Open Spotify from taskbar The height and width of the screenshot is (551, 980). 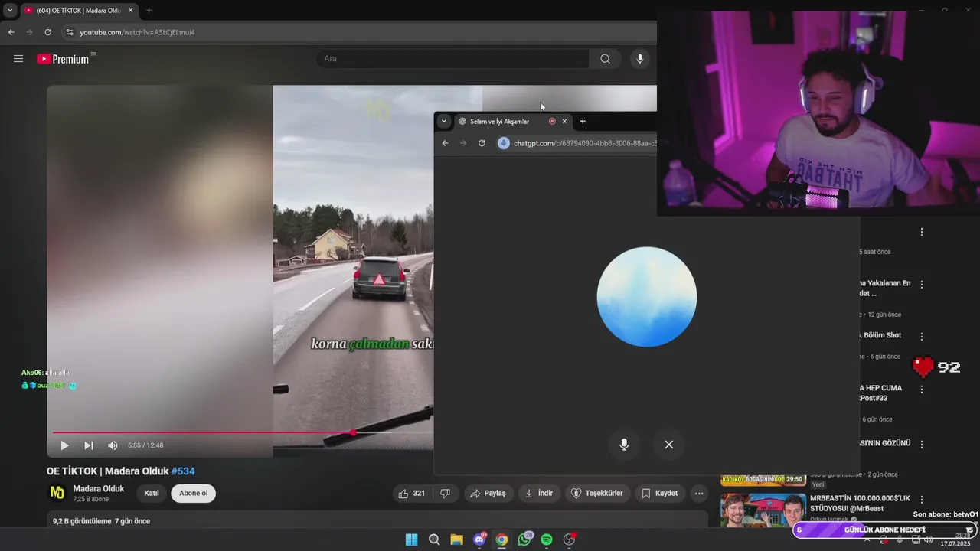pos(547,540)
